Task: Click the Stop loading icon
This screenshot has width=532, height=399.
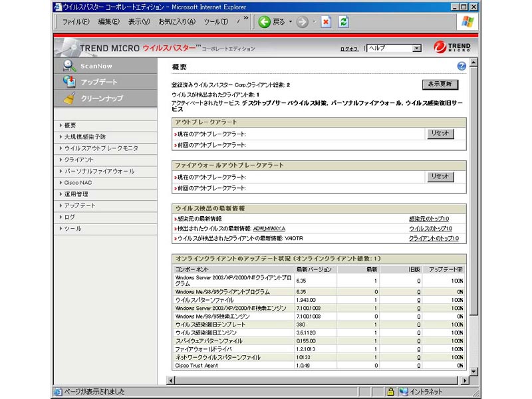Action: pos(326,22)
